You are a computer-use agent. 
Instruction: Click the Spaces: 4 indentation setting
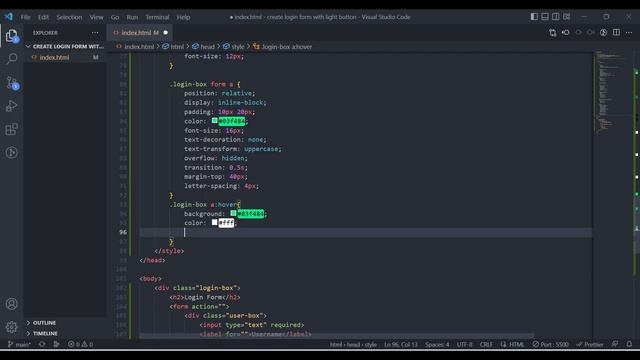[x=437, y=344]
